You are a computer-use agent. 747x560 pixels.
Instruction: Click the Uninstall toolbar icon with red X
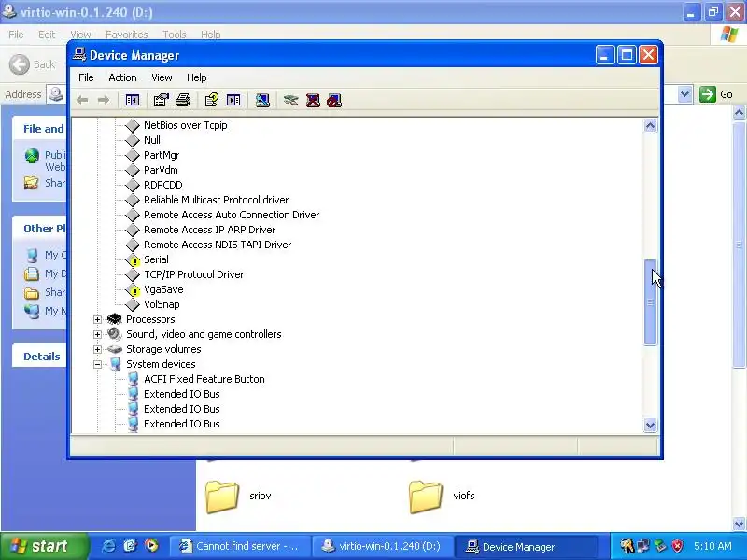point(313,100)
